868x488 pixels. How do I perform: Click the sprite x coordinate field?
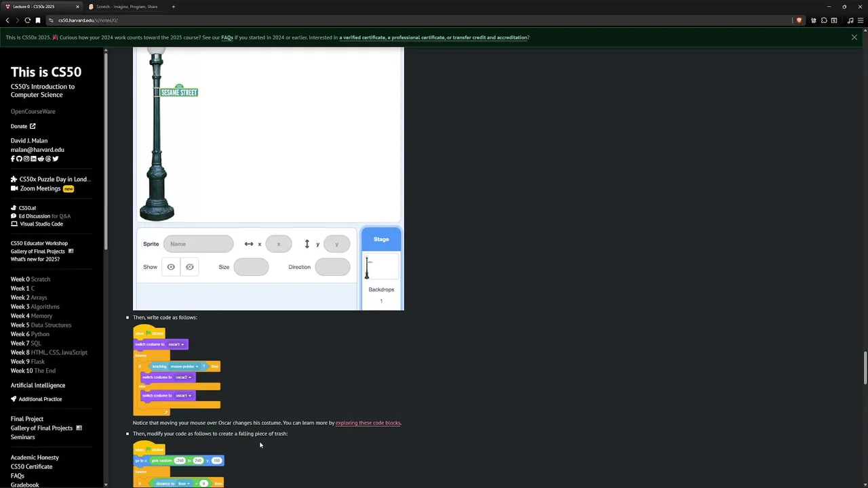click(x=279, y=244)
